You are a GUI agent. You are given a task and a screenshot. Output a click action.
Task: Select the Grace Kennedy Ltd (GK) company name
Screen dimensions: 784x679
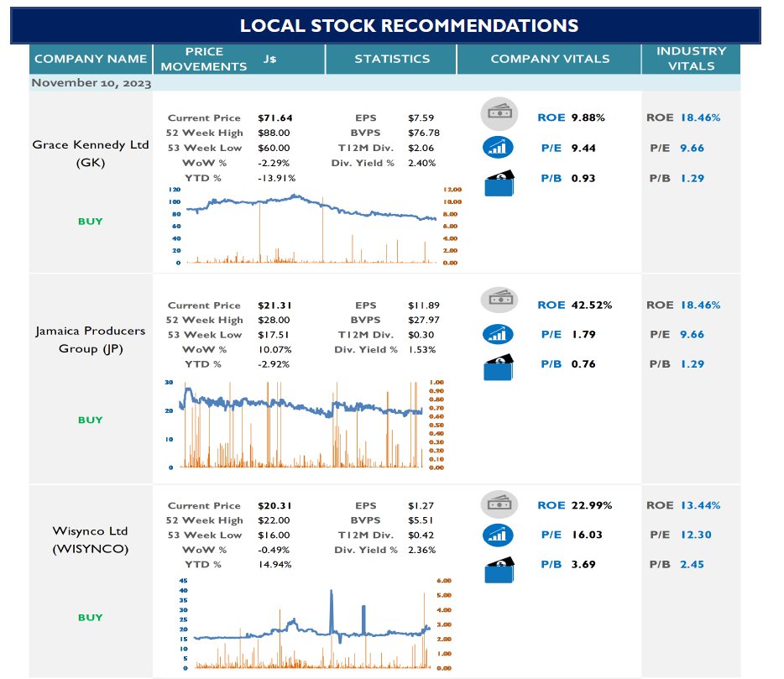91,153
